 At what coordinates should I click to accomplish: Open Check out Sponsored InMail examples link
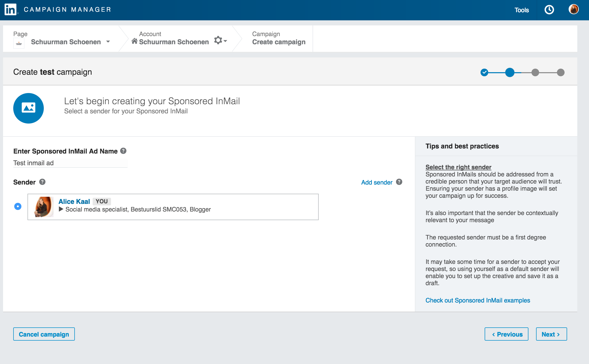(478, 300)
